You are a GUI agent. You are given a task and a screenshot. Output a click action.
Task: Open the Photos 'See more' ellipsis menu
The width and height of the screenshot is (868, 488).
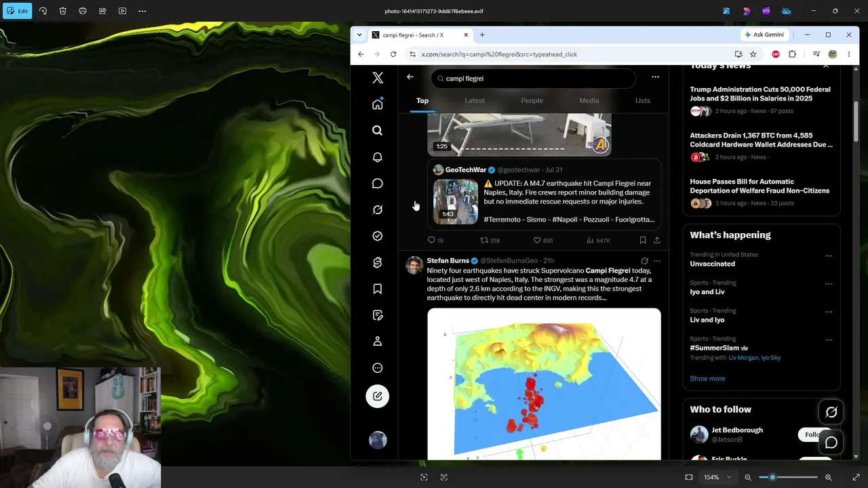[142, 11]
